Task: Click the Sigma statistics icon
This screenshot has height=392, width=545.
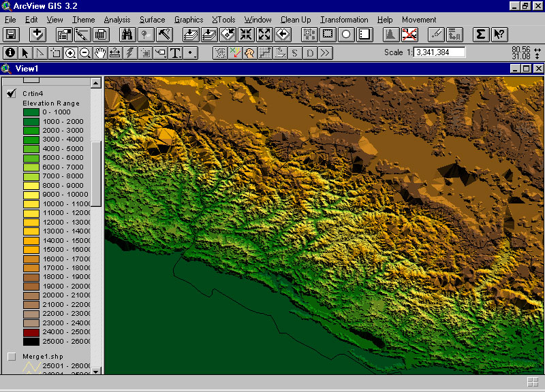Action: (x=481, y=34)
